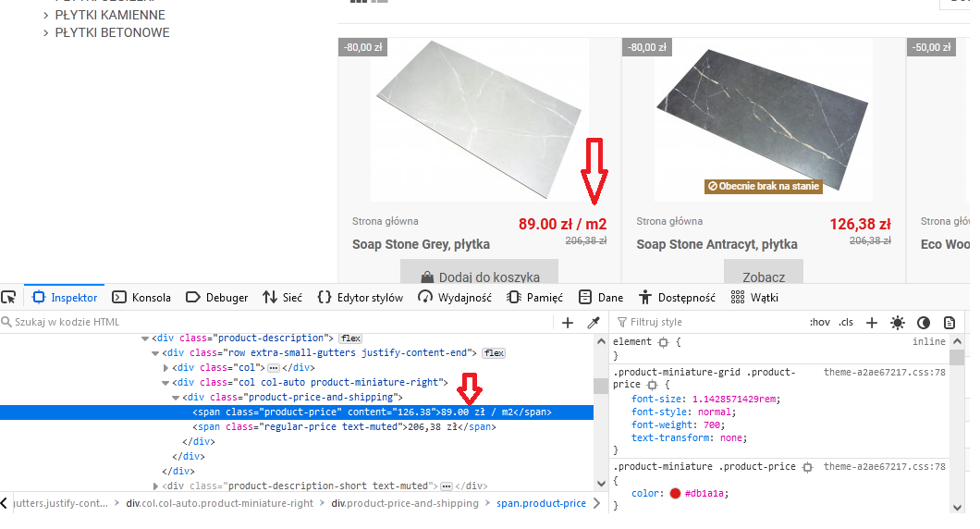Screen dimensions: 980x529
Task: Click the Zobacz button
Action: coord(764,273)
